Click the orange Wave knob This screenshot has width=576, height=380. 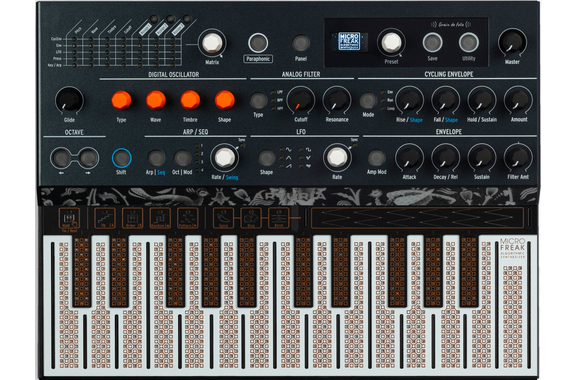coord(156,100)
